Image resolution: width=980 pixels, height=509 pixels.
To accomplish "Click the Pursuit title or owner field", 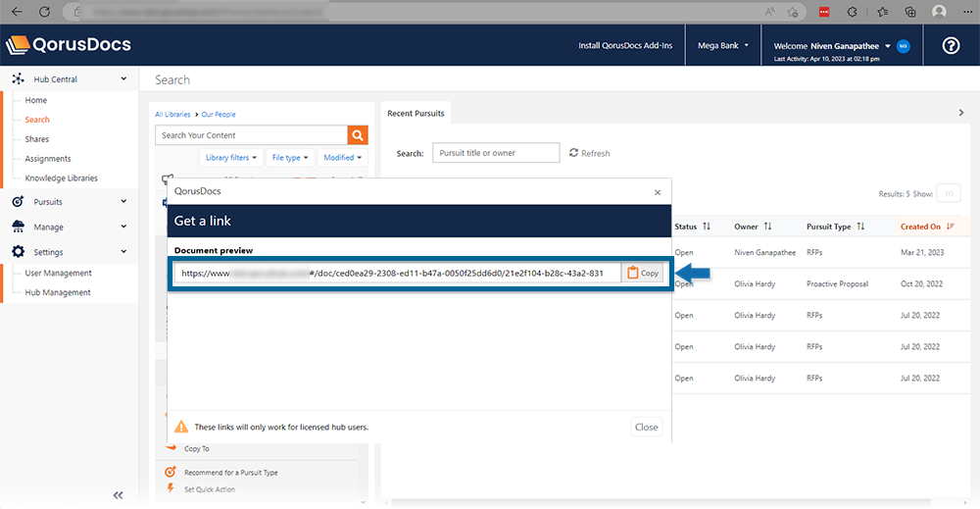I will tap(496, 153).
